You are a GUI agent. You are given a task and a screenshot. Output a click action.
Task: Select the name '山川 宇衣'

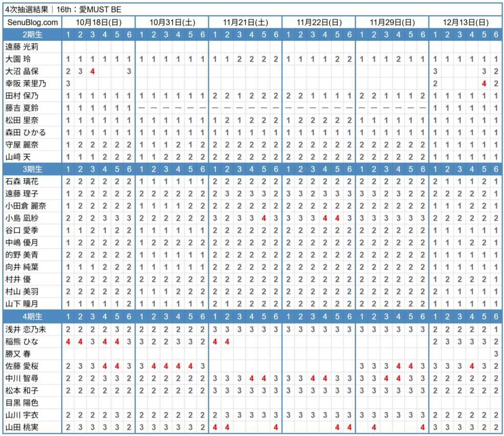22,415
